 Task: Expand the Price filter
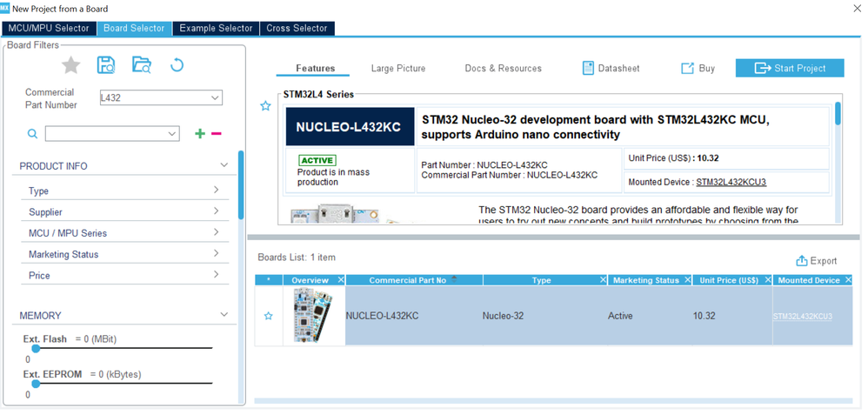click(x=216, y=274)
